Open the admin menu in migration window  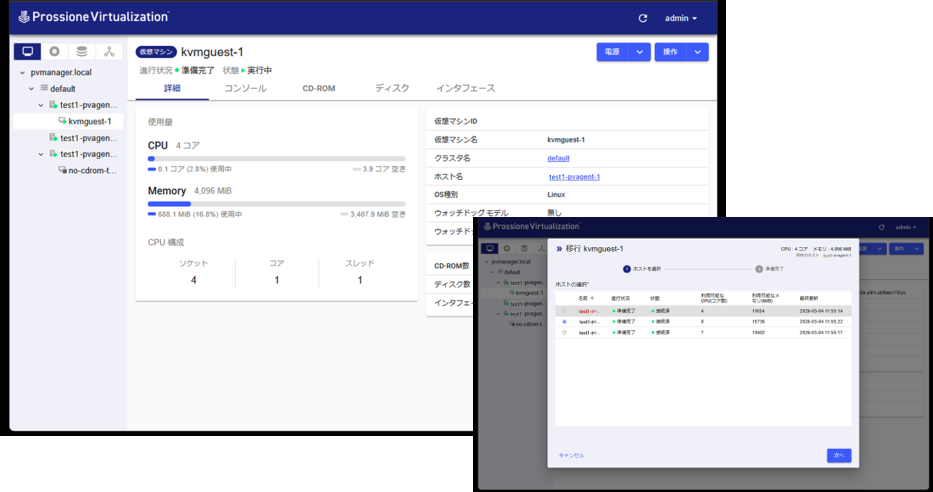click(906, 227)
